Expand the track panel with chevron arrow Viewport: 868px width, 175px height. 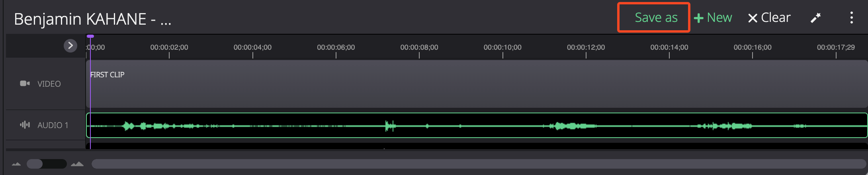(70, 46)
